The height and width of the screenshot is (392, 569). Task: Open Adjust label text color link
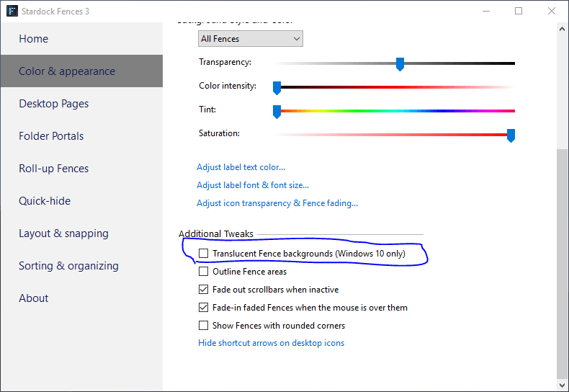[241, 167]
